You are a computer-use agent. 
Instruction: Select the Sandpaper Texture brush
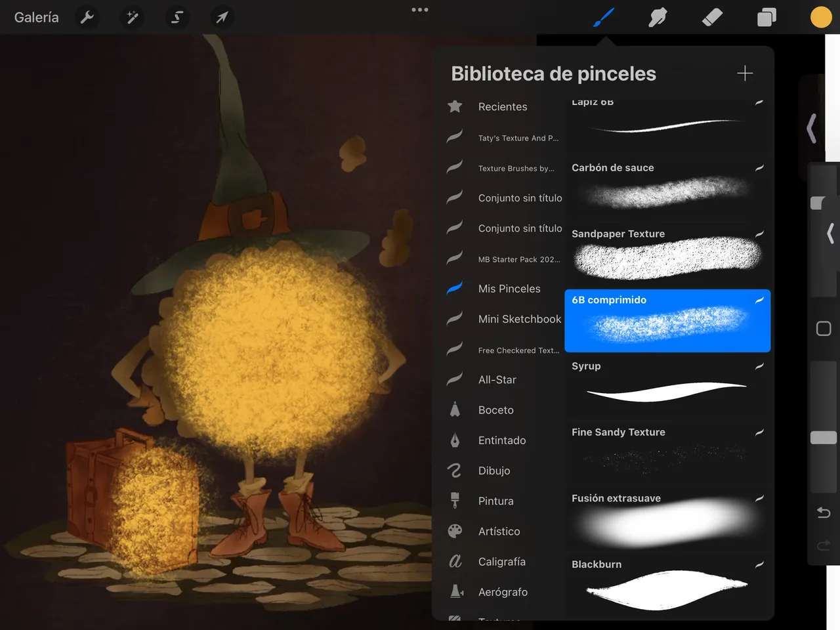(x=667, y=255)
